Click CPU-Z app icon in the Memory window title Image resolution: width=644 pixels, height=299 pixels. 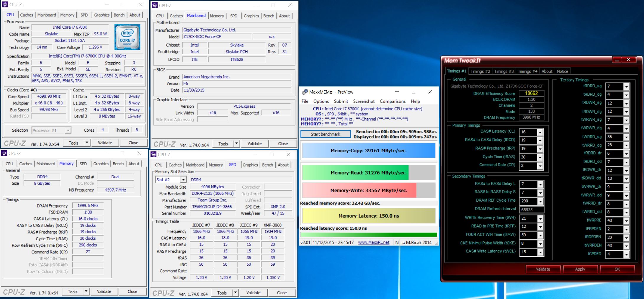coord(4,153)
